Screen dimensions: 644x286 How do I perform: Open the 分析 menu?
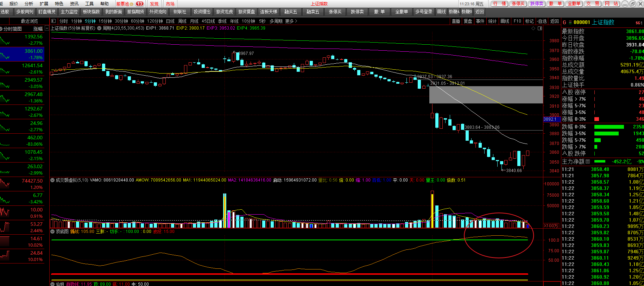tap(29, 4)
